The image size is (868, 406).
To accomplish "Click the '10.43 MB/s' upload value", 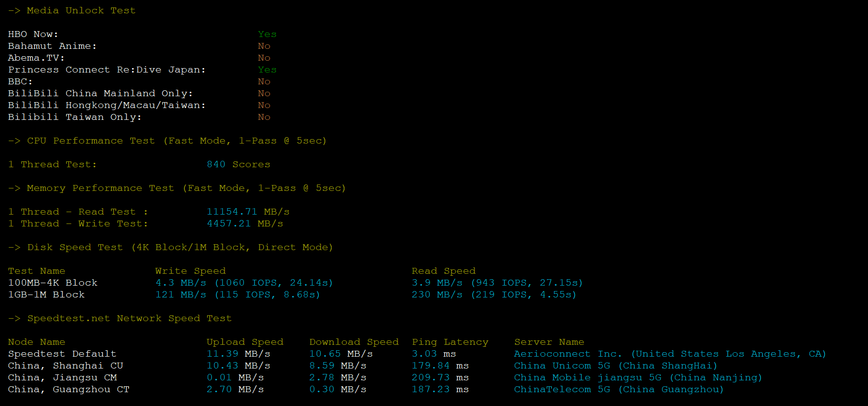I will pyautogui.click(x=239, y=366).
